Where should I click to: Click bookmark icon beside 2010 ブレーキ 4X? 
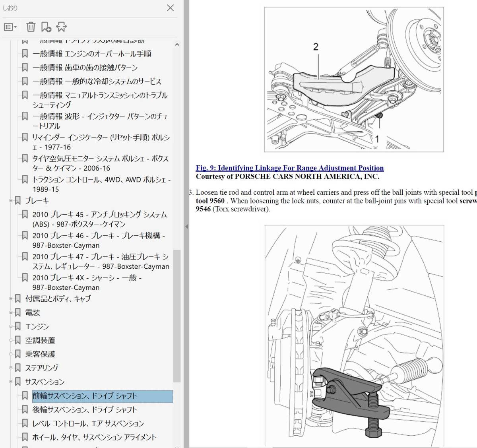point(25,278)
